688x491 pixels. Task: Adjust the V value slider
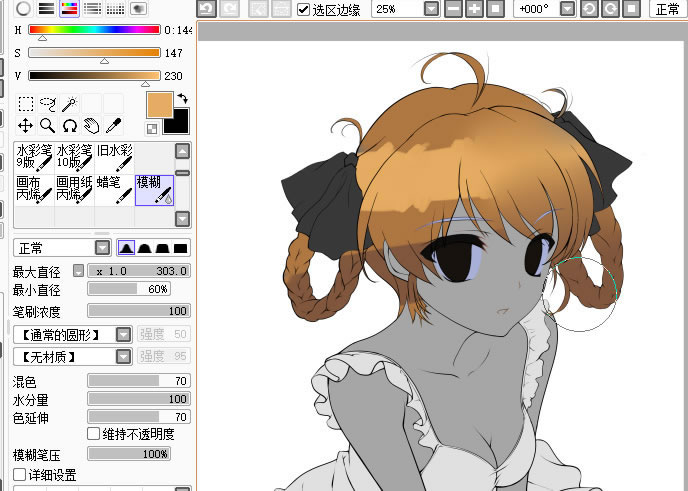click(x=94, y=75)
